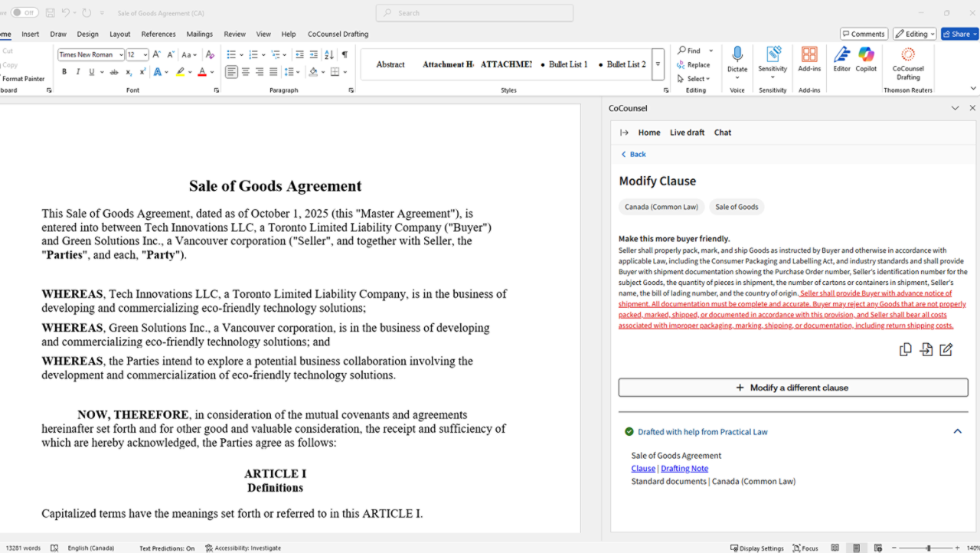This screenshot has height=553, width=980.
Task: Toggle AutoSave switch off/on
Action: pos(24,13)
